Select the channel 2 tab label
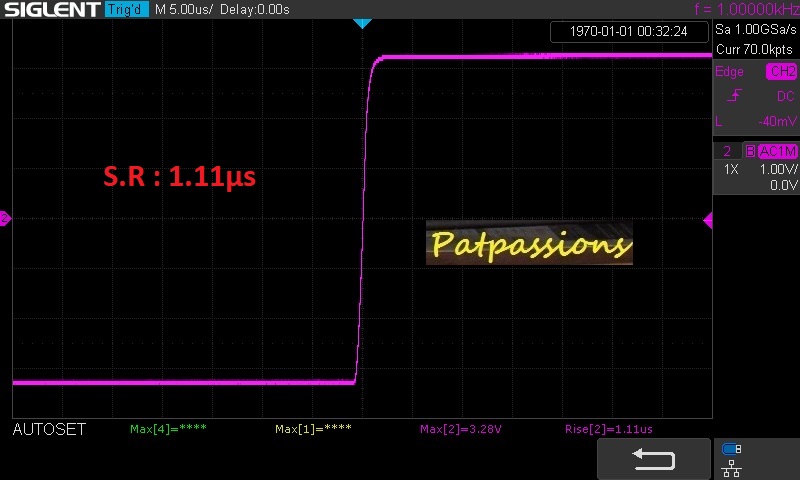 pyautogui.click(x=727, y=151)
